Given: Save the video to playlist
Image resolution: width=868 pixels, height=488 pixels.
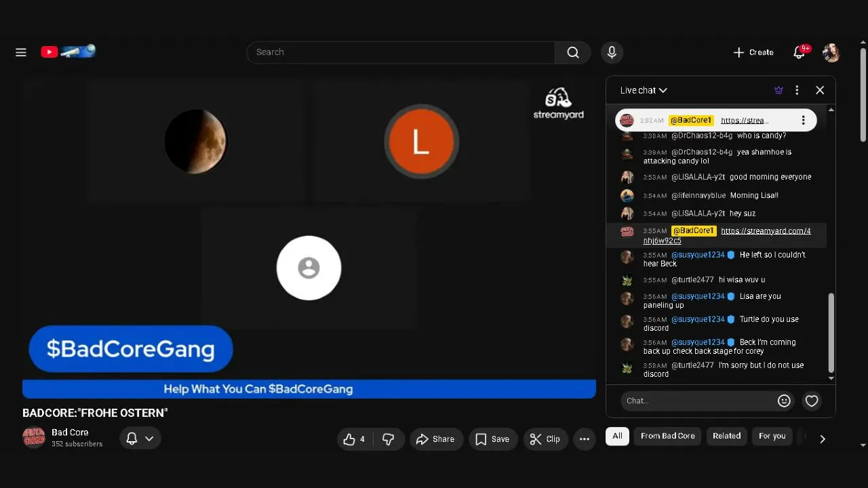Looking at the screenshot, I should pos(493,439).
